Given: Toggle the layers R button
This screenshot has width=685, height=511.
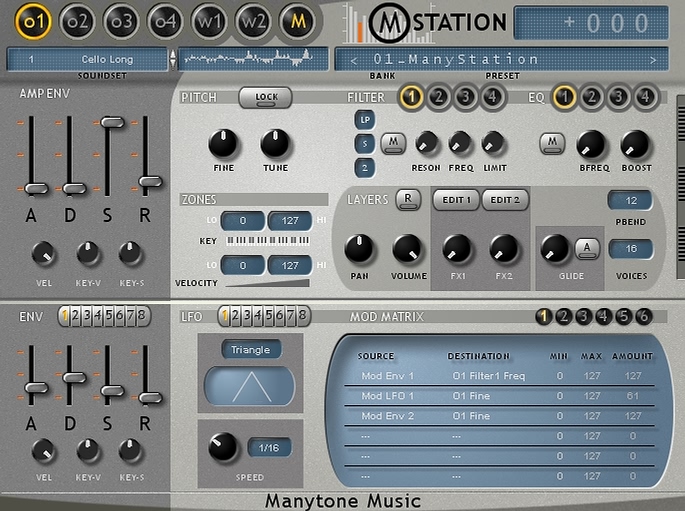Looking at the screenshot, I should pyautogui.click(x=408, y=199).
